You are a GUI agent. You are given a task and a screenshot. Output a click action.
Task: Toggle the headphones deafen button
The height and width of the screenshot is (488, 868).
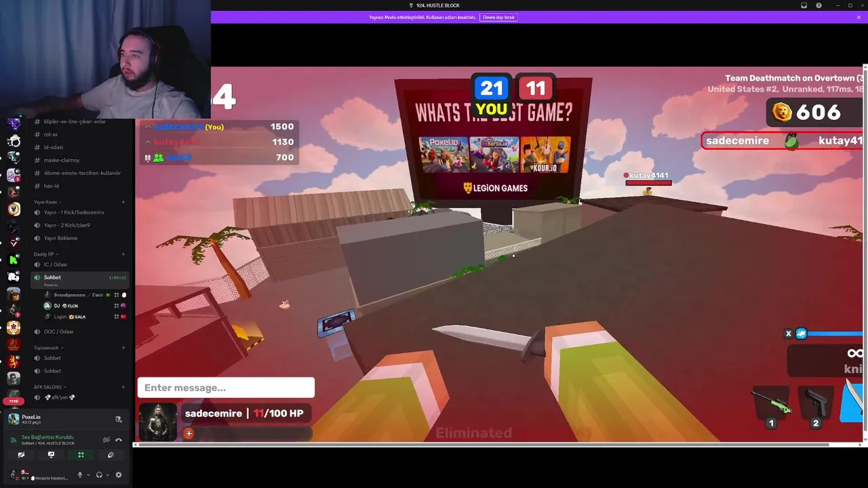[x=99, y=475]
